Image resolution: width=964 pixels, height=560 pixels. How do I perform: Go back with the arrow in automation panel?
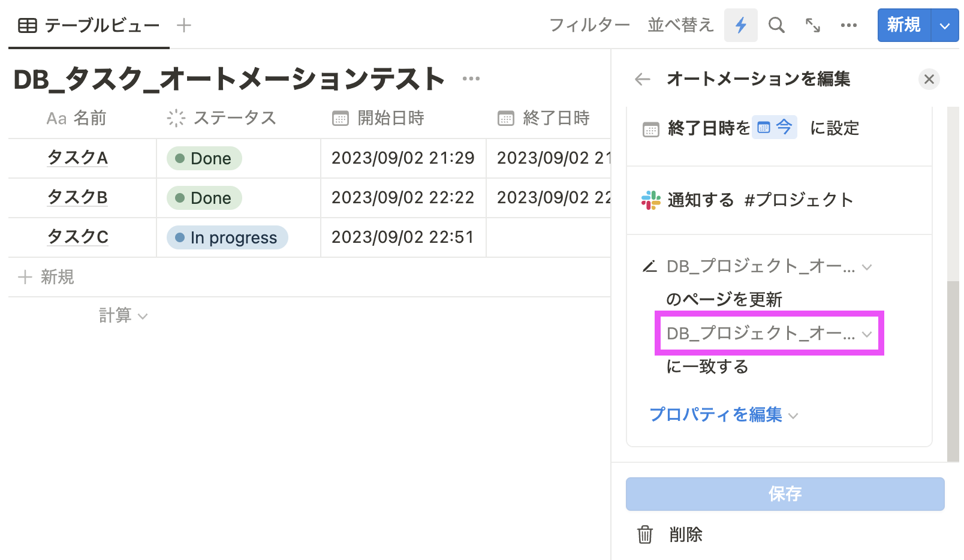click(643, 79)
